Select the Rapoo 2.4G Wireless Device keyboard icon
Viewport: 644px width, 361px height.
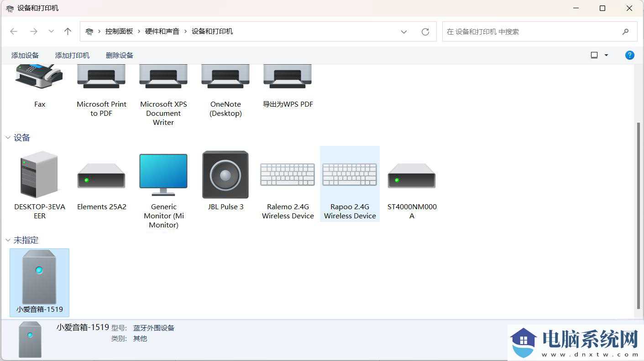pyautogui.click(x=350, y=175)
